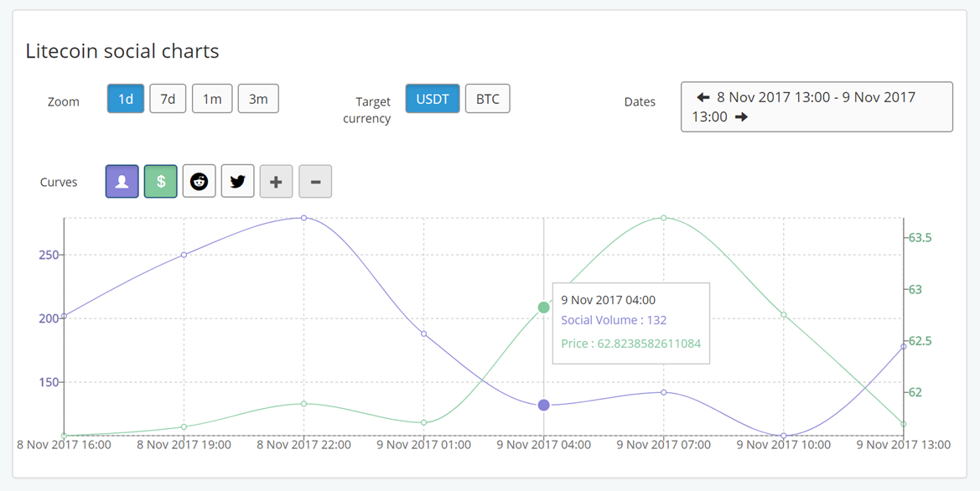The image size is (980, 491).
Task: Click the price peak point at 07:00
Action: point(664,218)
